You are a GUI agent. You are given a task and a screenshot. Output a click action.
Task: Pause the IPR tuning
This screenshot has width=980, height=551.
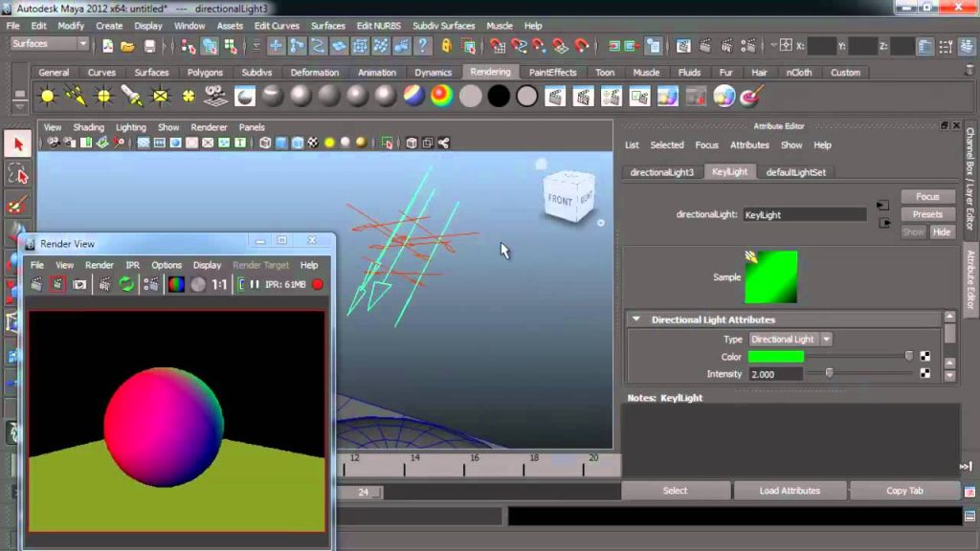[x=255, y=284]
